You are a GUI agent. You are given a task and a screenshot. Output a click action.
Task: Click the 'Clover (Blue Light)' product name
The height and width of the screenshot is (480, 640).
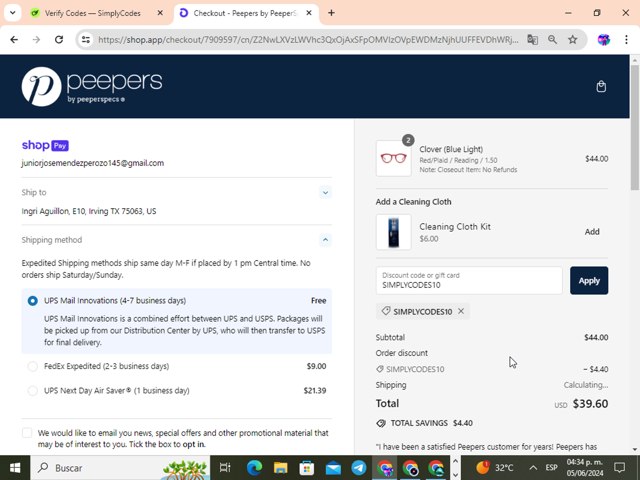451,149
